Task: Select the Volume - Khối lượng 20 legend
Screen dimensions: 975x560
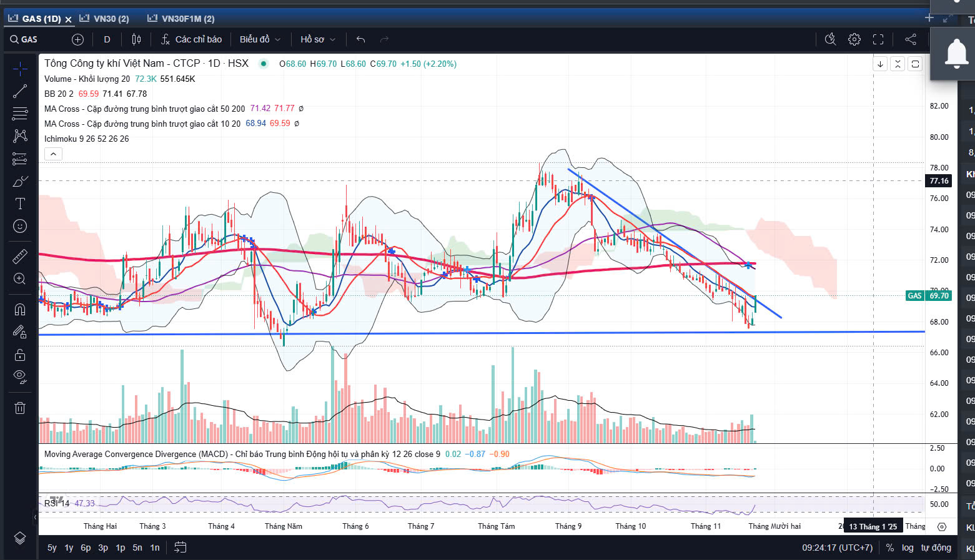Action: click(87, 79)
